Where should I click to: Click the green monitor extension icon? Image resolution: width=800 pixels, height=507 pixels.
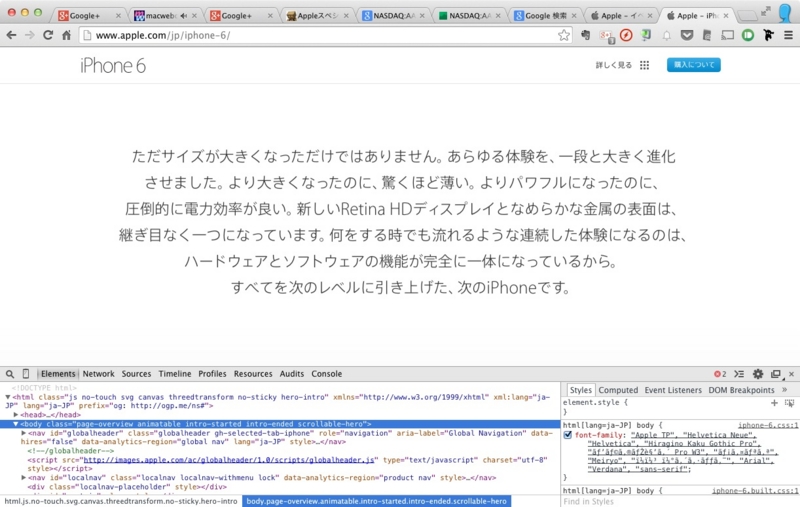coord(646,35)
